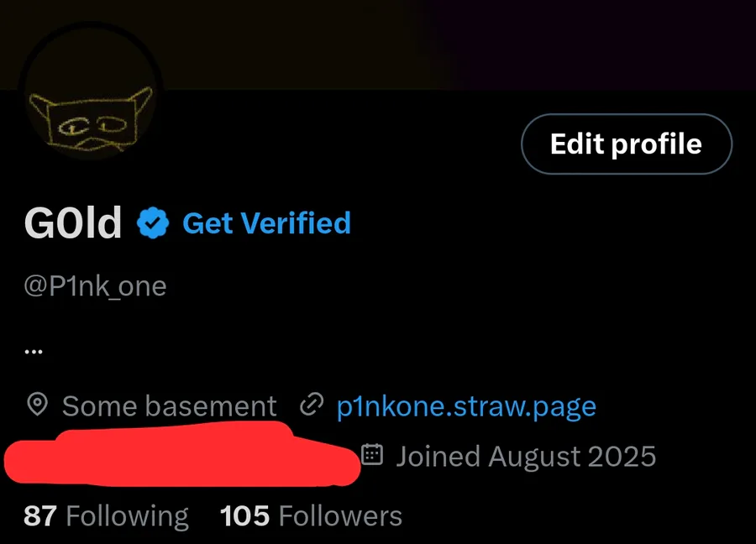
Task: Click the location pin icon
Action: point(37,405)
